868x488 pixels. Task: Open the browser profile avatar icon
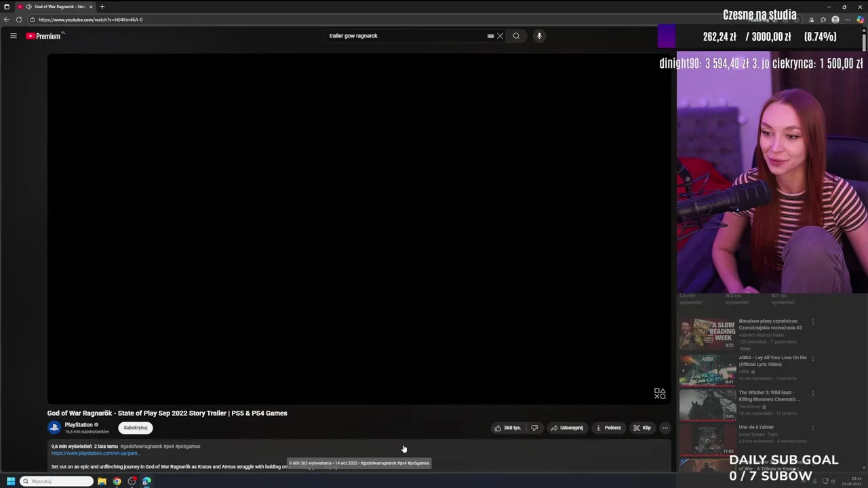click(x=835, y=20)
